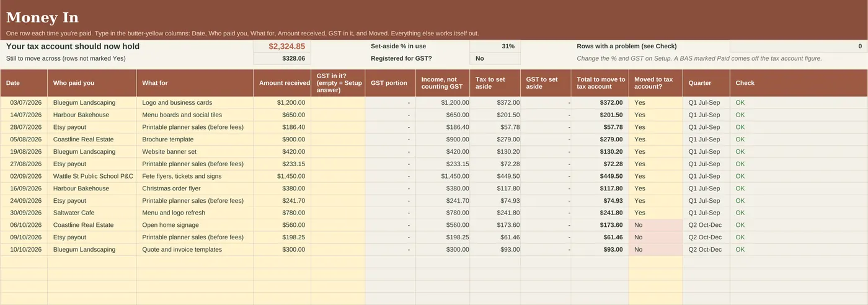Click Moved 'No' cell for Bluegum 10/10/2026
868x305 pixels.
coord(655,250)
